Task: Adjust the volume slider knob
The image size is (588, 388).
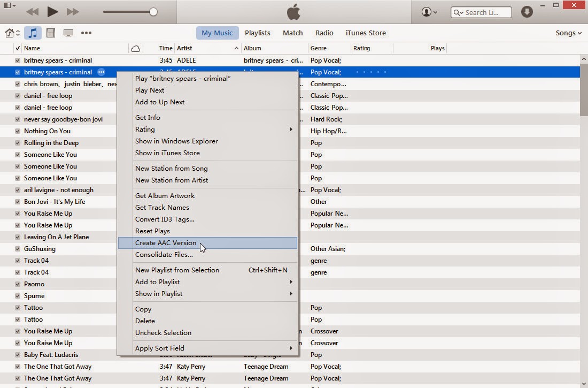Action: click(153, 12)
